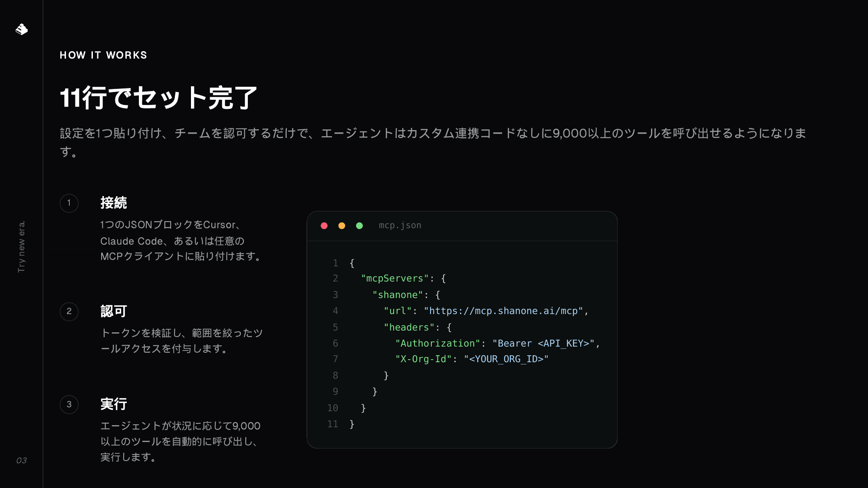This screenshot has height=488, width=868.
Task: Click the 実行 step heading
Action: (114, 404)
